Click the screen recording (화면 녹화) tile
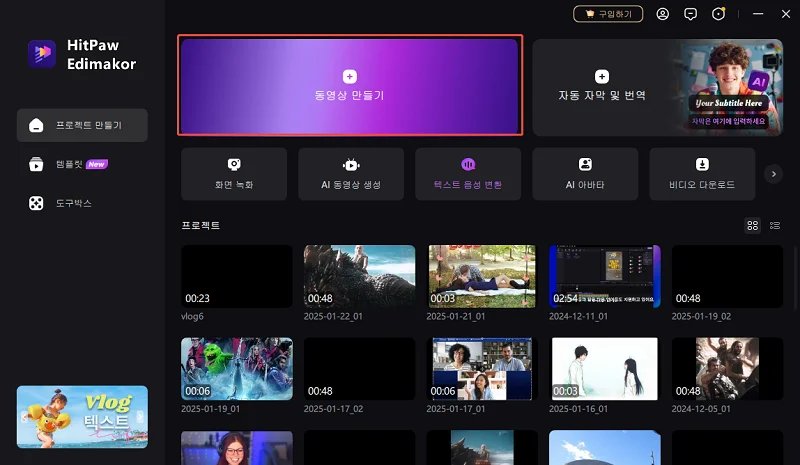The image size is (800, 465). pos(234,174)
